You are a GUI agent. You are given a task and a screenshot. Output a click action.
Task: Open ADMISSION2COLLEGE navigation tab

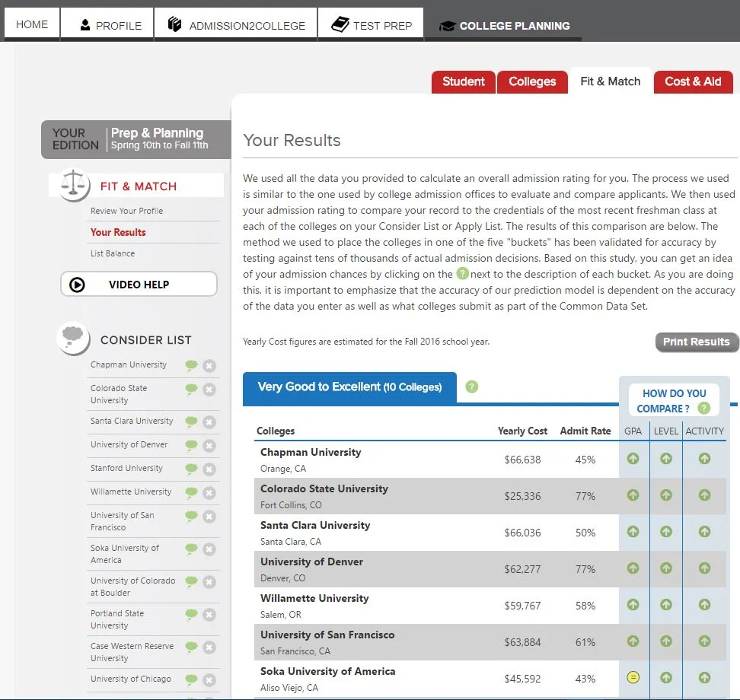[x=236, y=24]
